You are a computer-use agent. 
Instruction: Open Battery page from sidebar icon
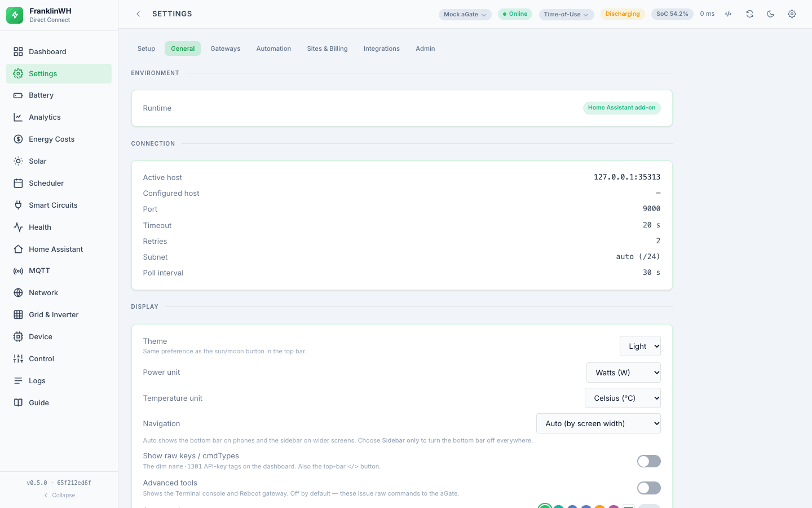pyautogui.click(x=18, y=95)
